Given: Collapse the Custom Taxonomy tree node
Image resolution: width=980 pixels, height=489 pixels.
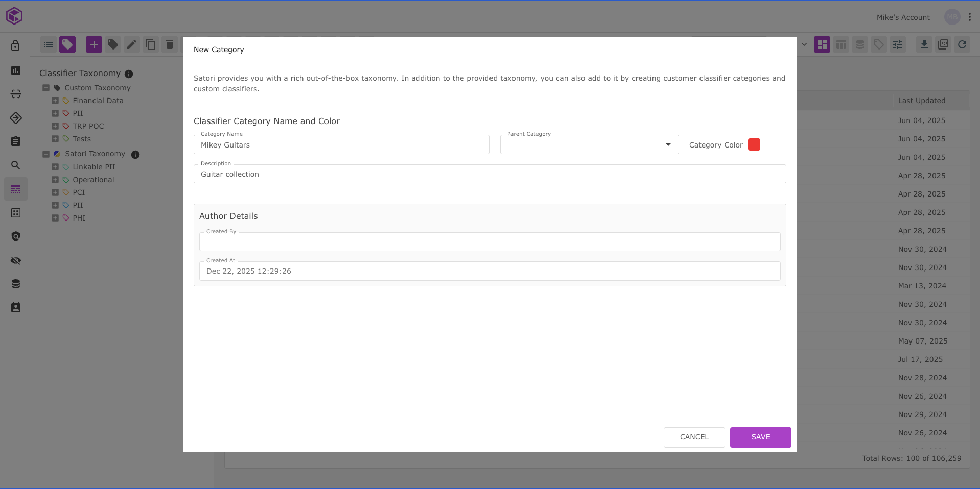Looking at the screenshot, I should pos(46,88).
